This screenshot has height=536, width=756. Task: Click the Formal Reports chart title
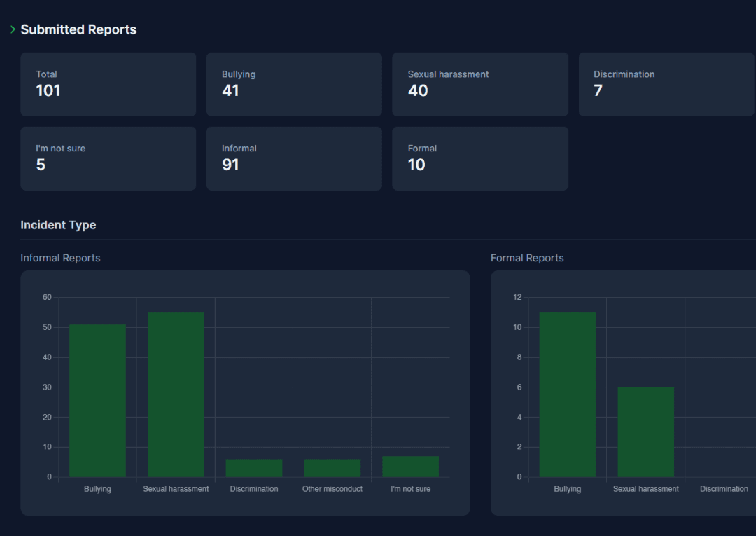[x=527, y=258]
